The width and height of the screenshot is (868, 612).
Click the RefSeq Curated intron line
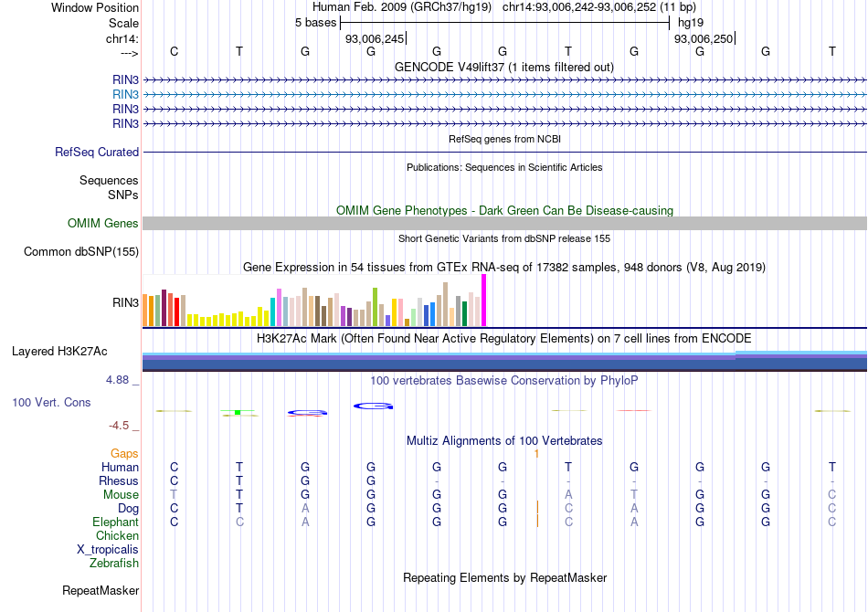click(504, 153)
